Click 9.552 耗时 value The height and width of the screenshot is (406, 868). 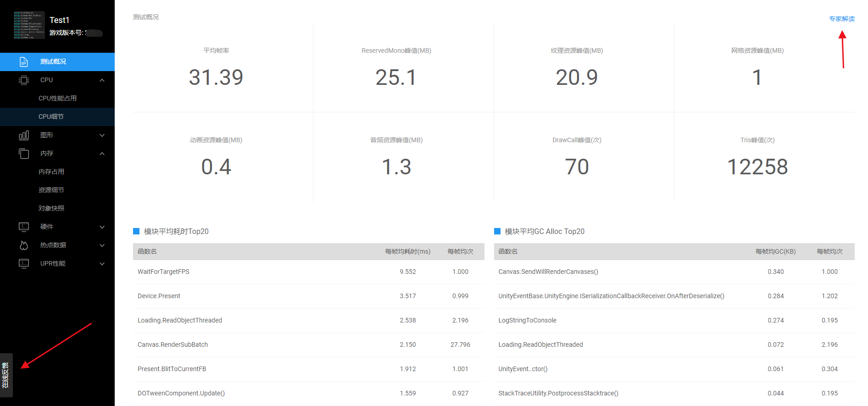tap(408, 272)
